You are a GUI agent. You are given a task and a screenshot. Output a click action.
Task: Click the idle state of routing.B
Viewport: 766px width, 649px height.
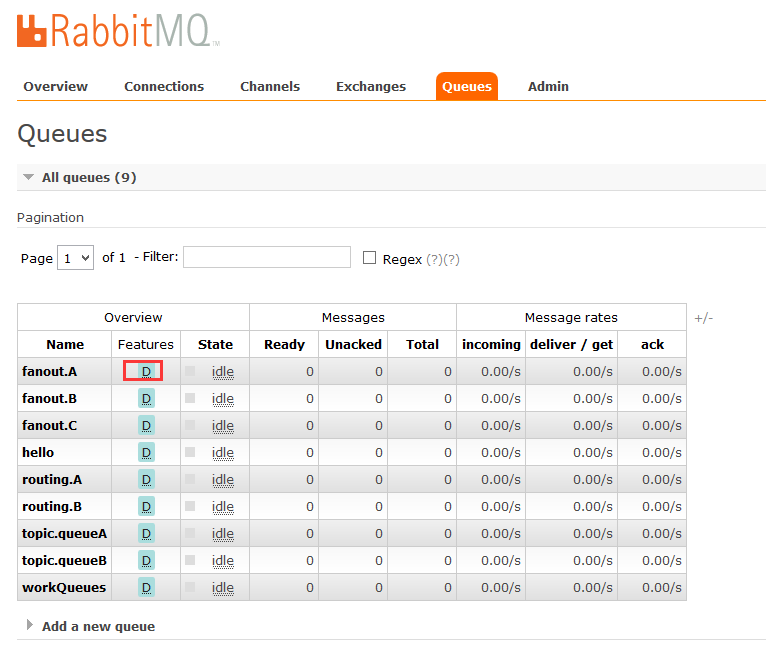[223, 506]
